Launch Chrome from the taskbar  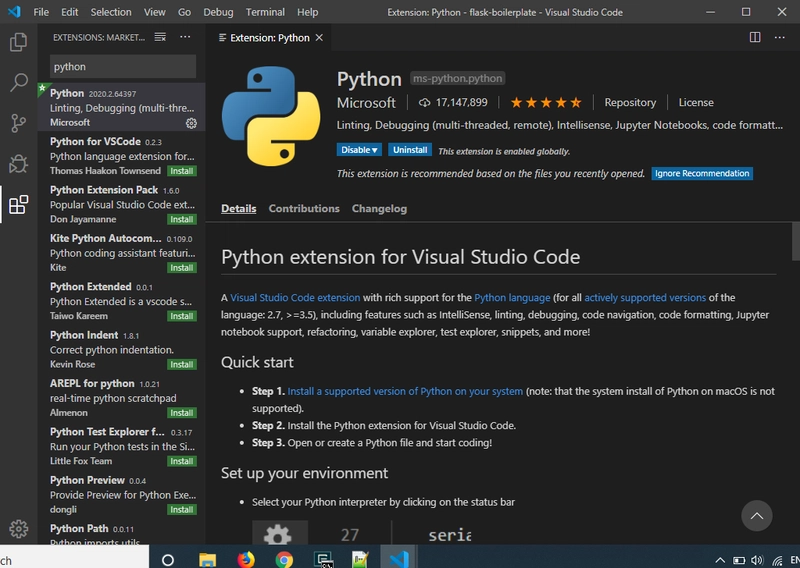pos(284,560)
